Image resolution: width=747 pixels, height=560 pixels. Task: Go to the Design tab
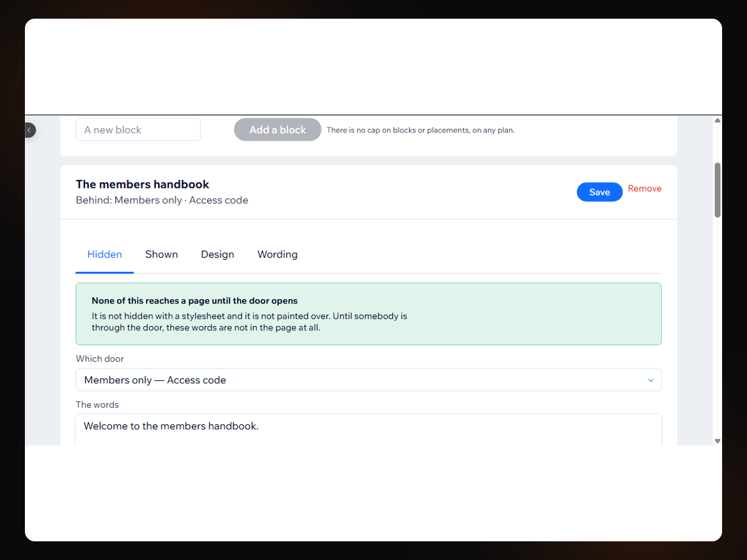217,254
